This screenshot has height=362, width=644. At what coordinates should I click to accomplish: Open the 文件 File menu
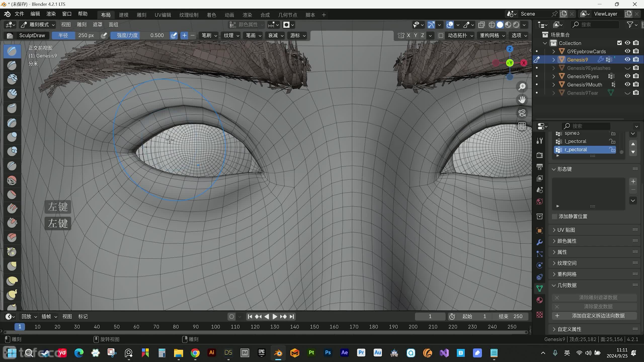point(19,14)
